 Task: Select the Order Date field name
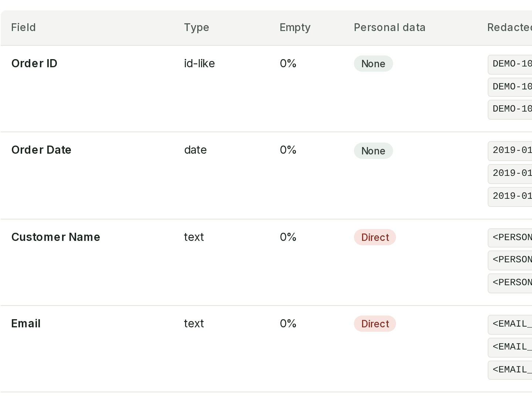click(41, 150)
